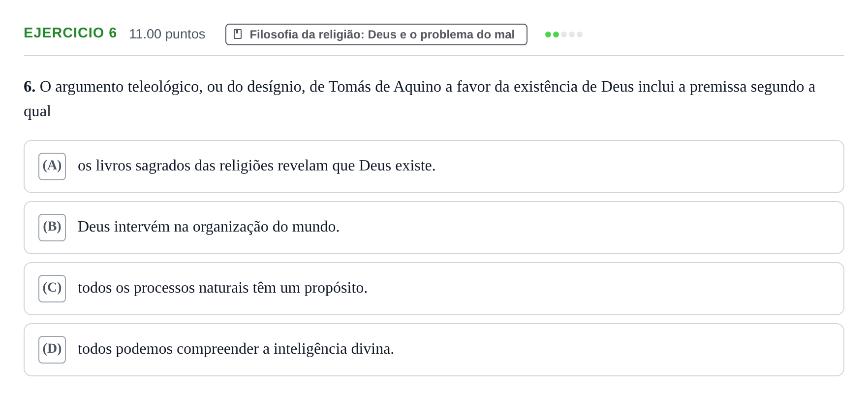Select answer option (C) letter box
The image size is (868, 400).
[52, 289]
